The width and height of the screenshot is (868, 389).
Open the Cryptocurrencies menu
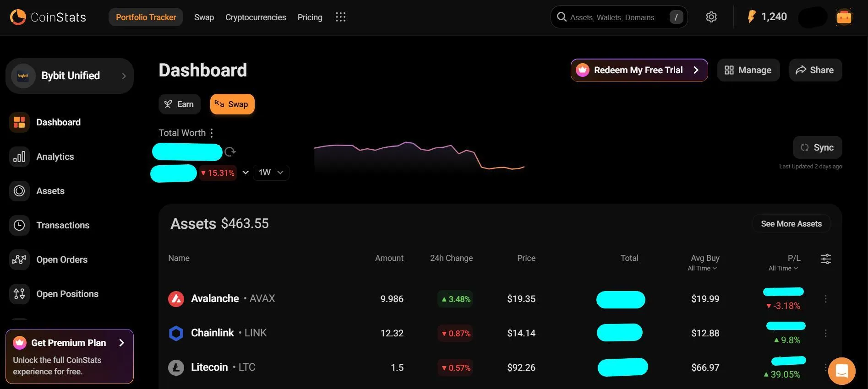click(x=256, y=17)
